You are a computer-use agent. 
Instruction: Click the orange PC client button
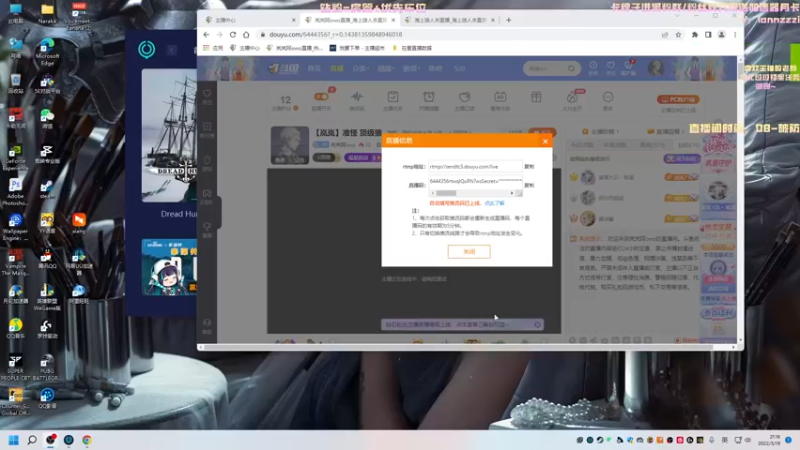click(678, 99)
